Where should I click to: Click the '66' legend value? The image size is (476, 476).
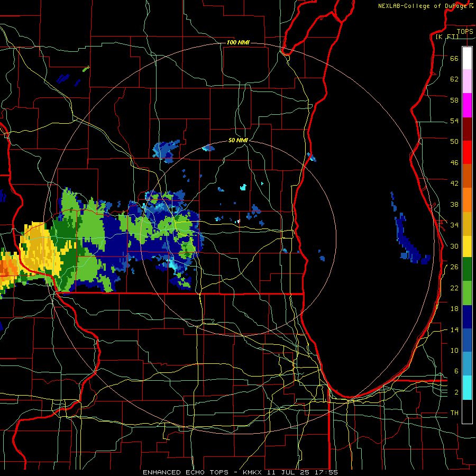coord(454,58)
